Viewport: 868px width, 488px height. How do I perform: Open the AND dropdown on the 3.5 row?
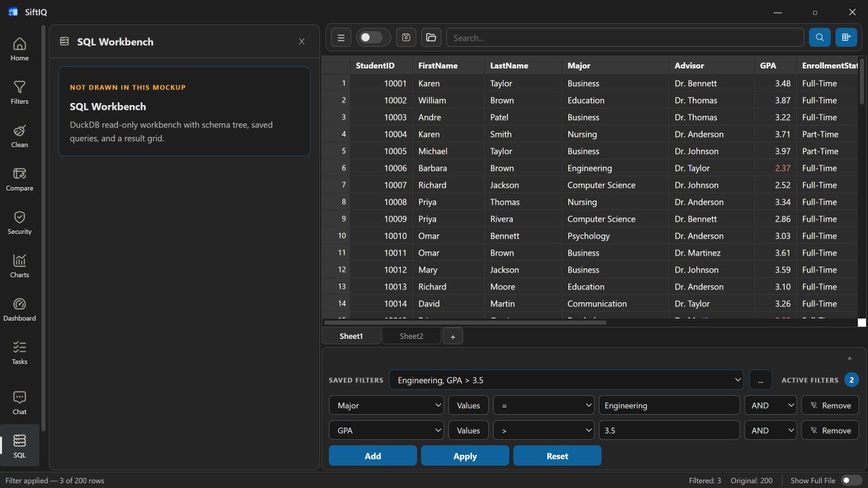770,430
